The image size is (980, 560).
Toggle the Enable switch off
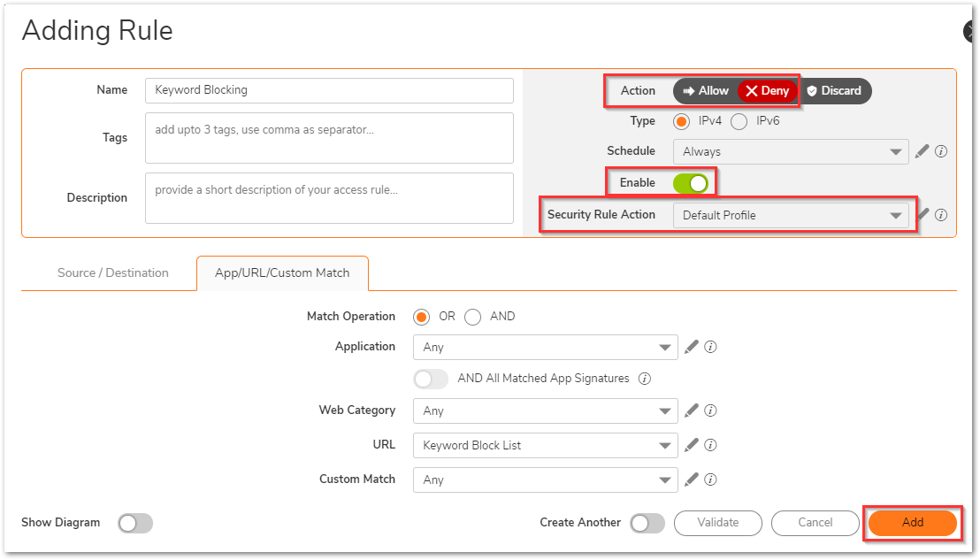690,183
